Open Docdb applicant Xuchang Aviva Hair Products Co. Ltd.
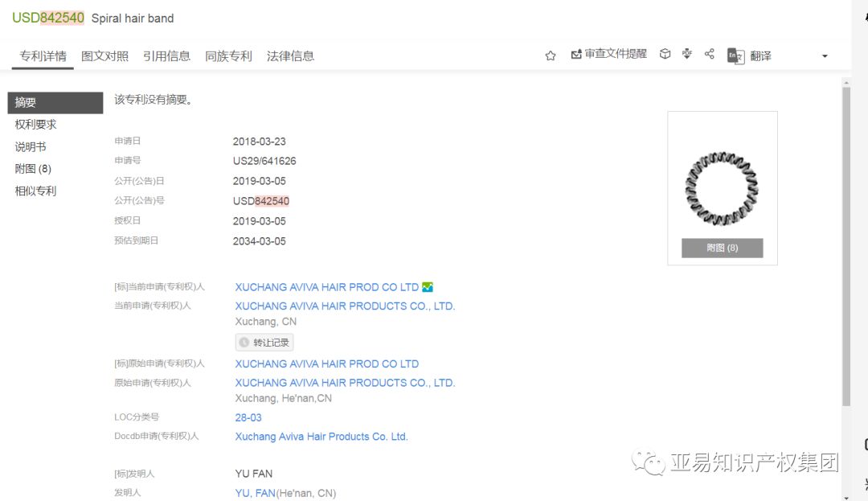 321,436
